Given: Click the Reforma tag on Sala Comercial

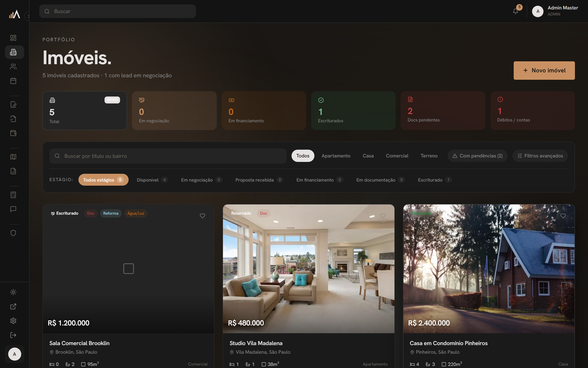Looking at the screenshot, I should pyautogui.click(x=111, y=213).
